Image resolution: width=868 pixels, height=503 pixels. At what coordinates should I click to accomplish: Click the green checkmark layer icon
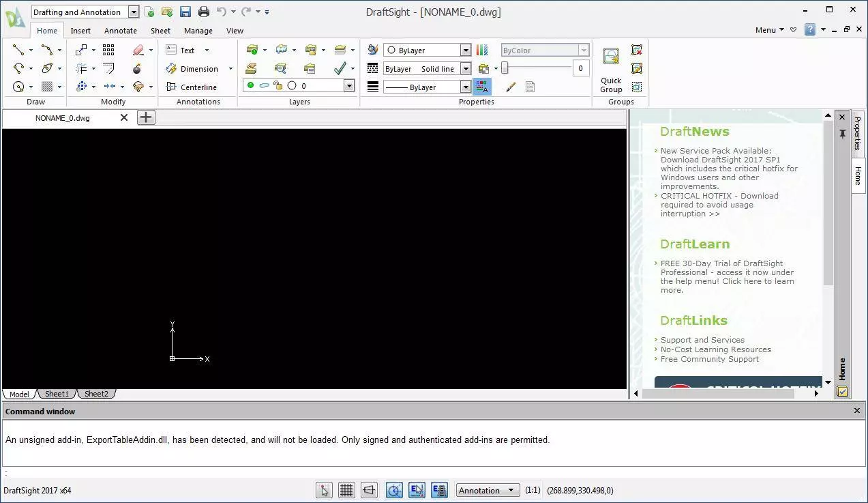340,68
